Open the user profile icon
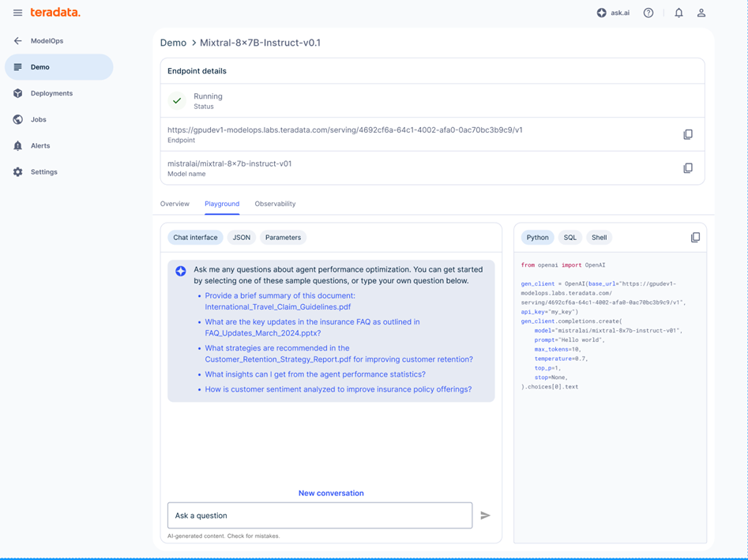Screen dimensions: 748x560 [701, 13]
